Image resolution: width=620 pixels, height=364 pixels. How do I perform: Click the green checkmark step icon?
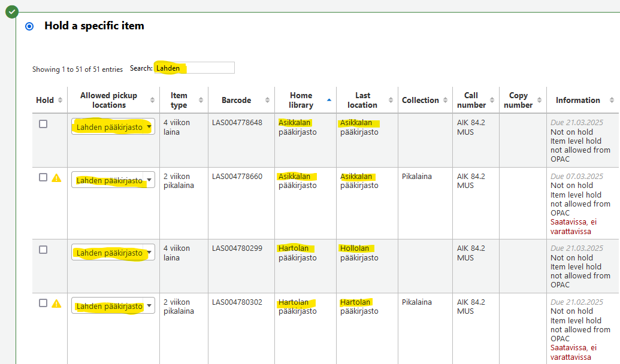(12, 11)
